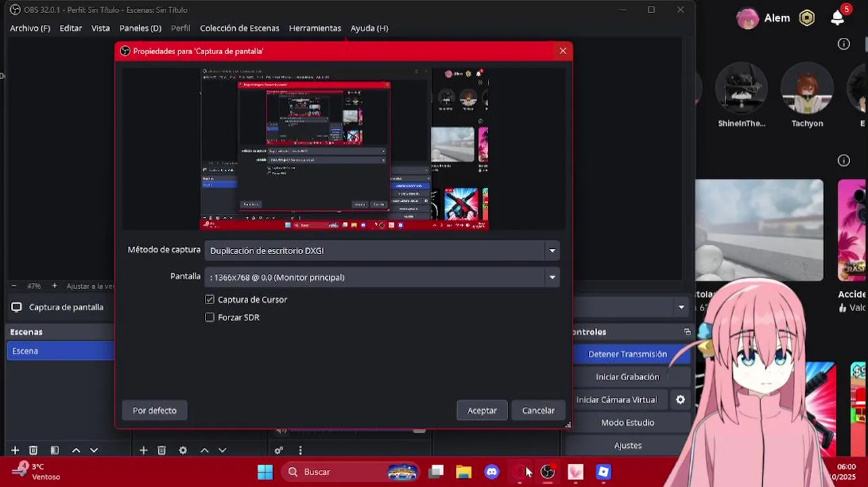This screenshot has width=868, height=487.
Task: Move the source up in the sources list
Action: (x=204, y=450)
